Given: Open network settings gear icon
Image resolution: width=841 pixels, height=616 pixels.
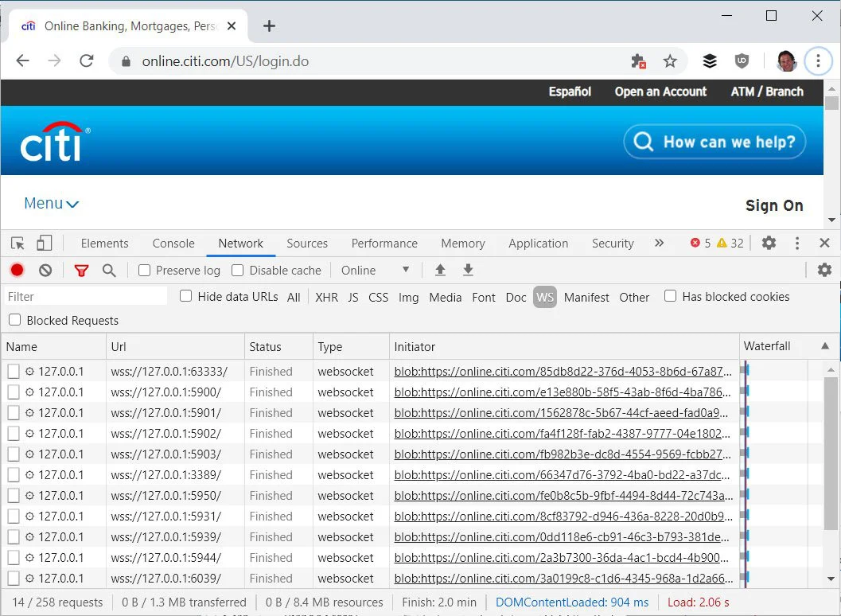Looking at the screenshot, I should tap(824, 270).
